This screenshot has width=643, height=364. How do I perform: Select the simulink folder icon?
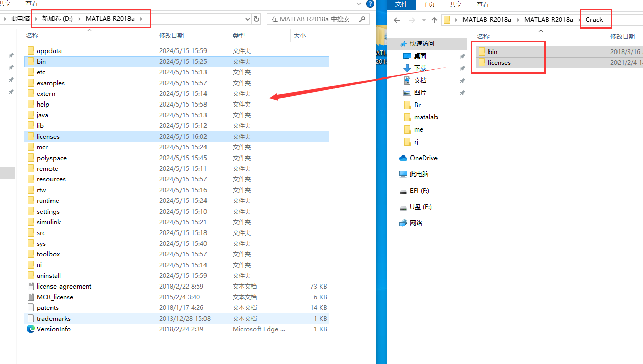[x=31, y=222]
